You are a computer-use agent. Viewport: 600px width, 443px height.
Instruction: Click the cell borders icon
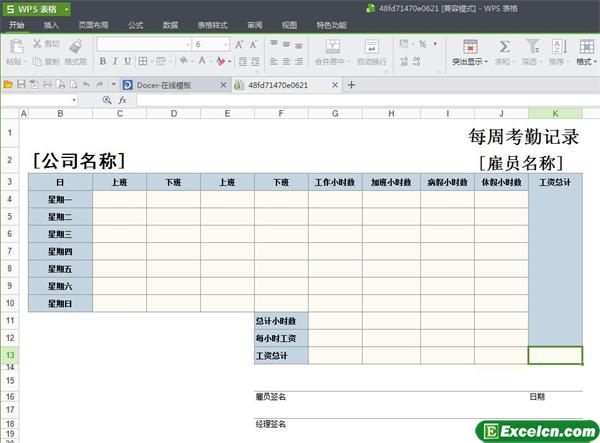click(x=143, y=61)
